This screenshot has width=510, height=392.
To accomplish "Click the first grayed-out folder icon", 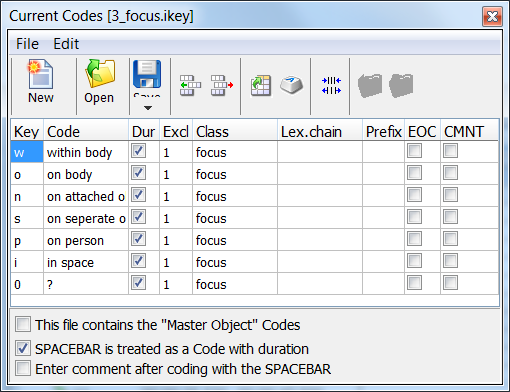I will [x=370, y=85].
